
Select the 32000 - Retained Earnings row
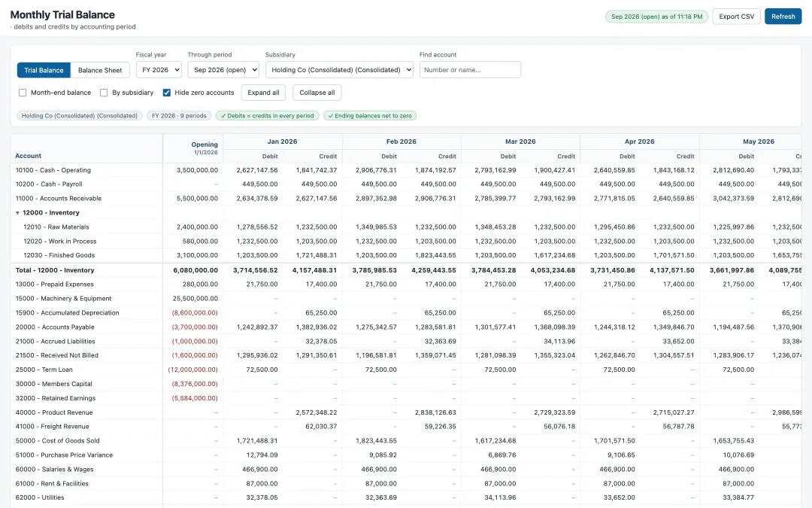(406, 399)
